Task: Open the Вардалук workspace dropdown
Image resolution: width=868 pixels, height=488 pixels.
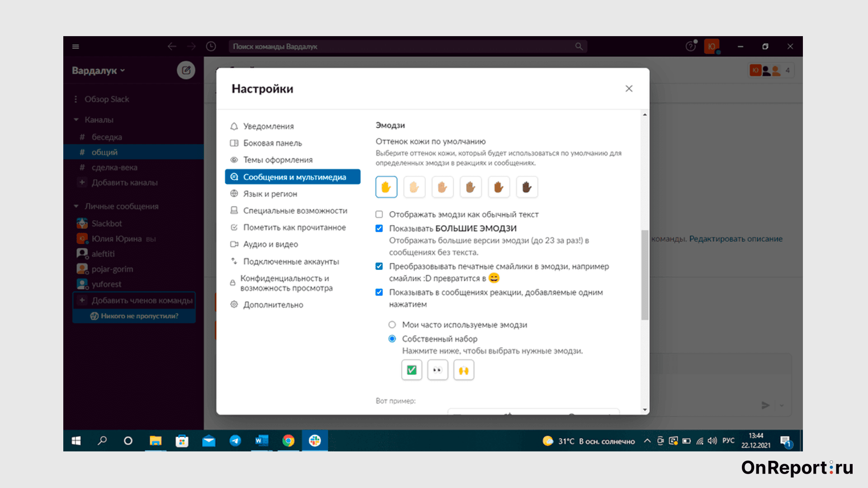Action: pyautogui.click(x=98, y=70)
